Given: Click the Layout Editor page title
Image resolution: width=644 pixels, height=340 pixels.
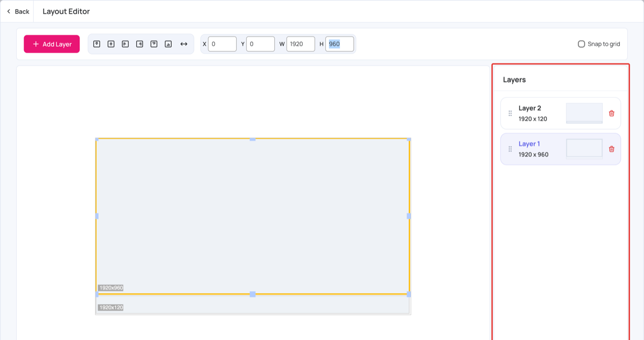Looking at the screenshot, I should (66, 11).
